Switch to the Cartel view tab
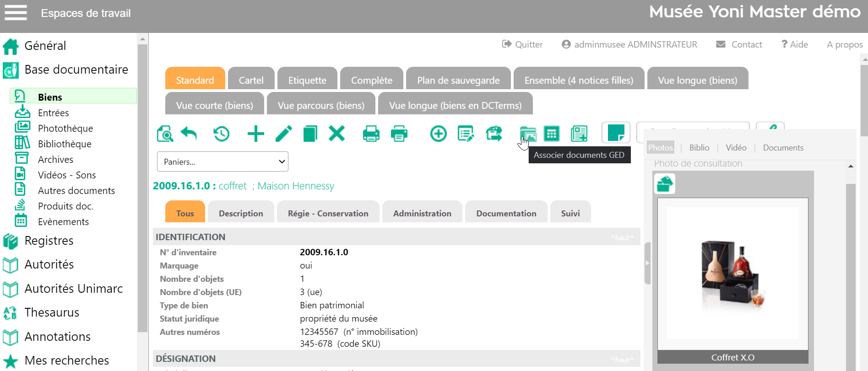 pos(251,80)
